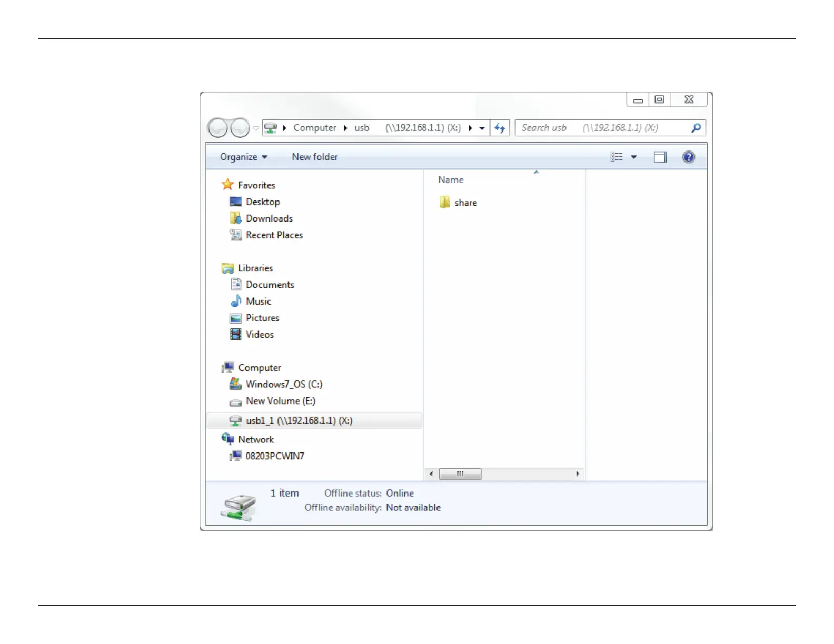This screenshot has width=834, height=644.
Task: Open Downloads under Favorites
Action: coord(269,218)
